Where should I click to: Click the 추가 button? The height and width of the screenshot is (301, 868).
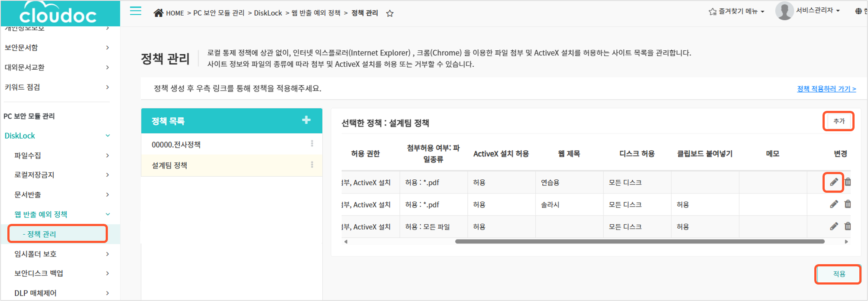(x=839, y=121)
